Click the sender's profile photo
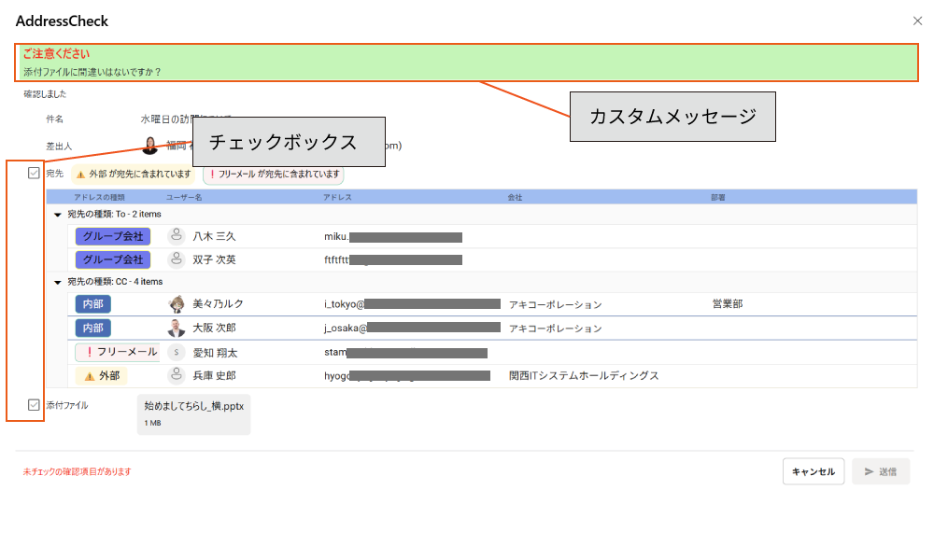The image size is (934, 560). pos(150,146)
